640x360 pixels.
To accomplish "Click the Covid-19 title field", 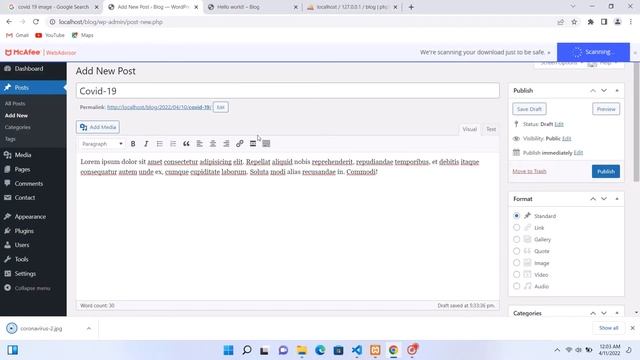I will pyautogui.click(x=287, y=91).
